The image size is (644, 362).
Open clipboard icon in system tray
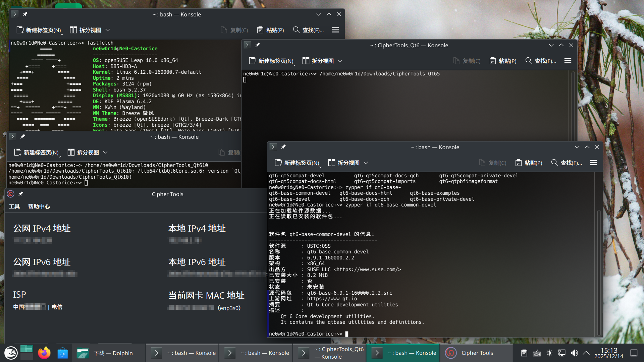(x=524, y=353)
